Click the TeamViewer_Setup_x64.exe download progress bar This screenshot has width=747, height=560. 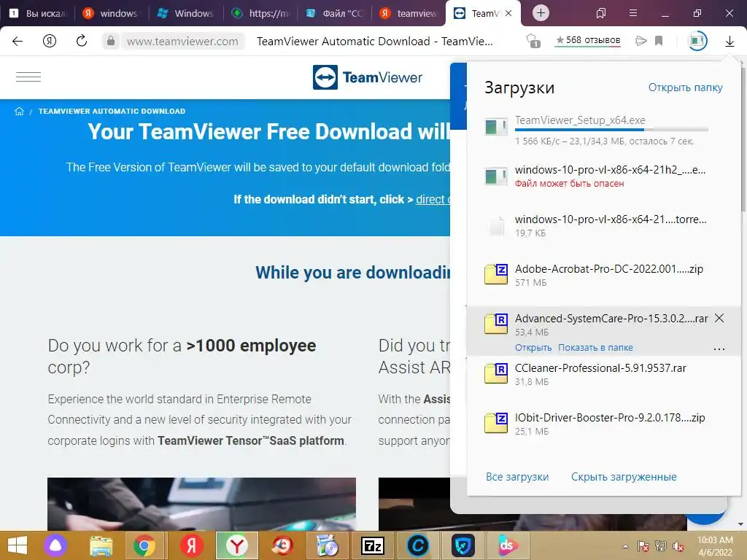pyautogui.click(x=611, y=130)
